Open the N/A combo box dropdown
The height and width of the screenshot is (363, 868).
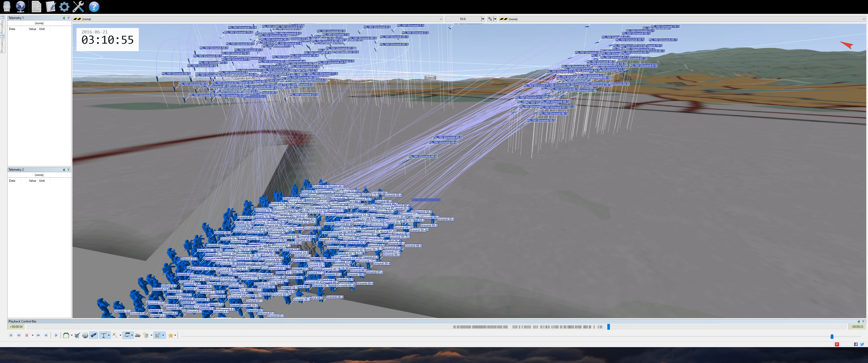483,19
